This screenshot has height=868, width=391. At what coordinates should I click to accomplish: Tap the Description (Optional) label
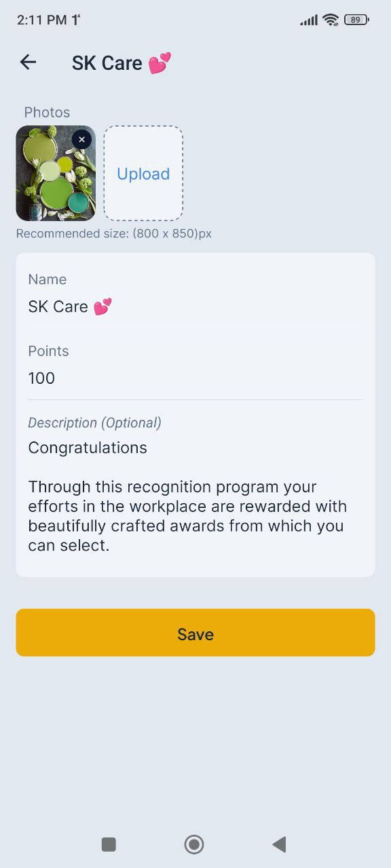click(x=94, y=422)
